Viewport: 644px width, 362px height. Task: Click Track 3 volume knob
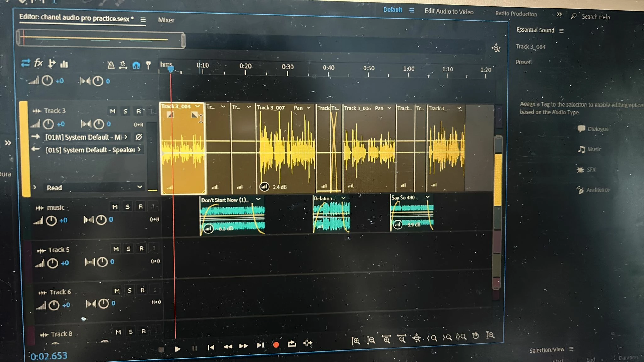point(48,124)
